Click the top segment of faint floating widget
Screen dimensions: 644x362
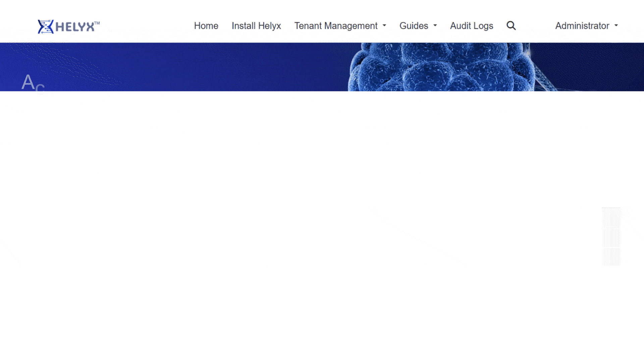point(611,218)
